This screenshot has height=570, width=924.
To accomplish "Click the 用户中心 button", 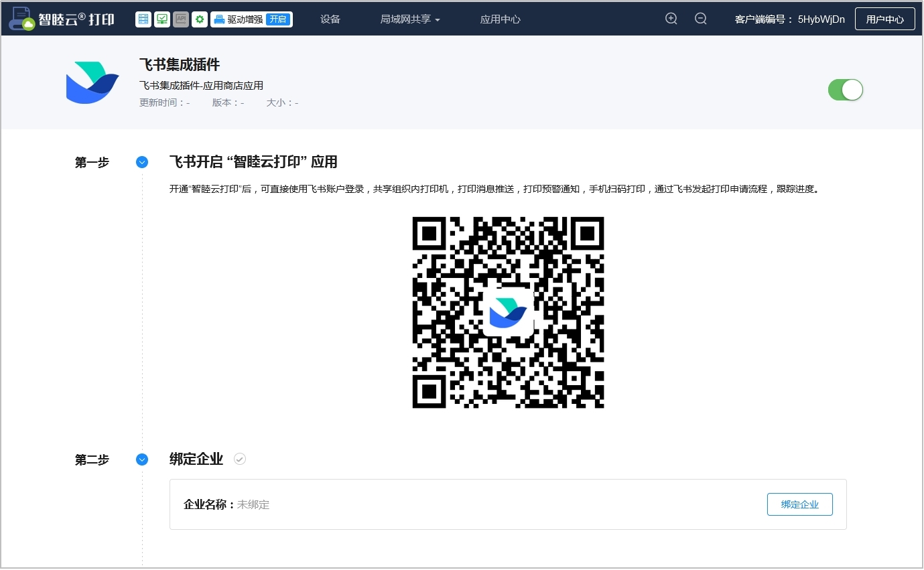I will [x=884, y=19].
